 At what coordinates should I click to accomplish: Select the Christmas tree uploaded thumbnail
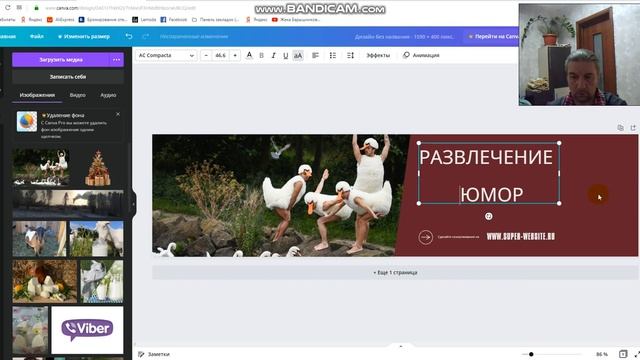pyautogui.click(x=98, y=167)
